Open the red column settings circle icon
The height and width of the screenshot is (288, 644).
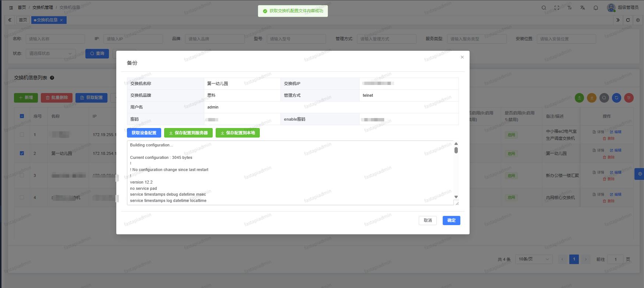point(629,98)
